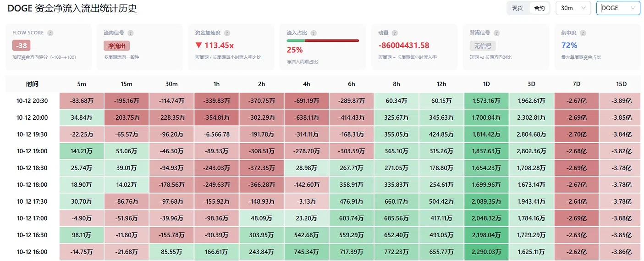Click the 60.34万 cell
This screenshot has height=261, width=644.
click(396, 101)
